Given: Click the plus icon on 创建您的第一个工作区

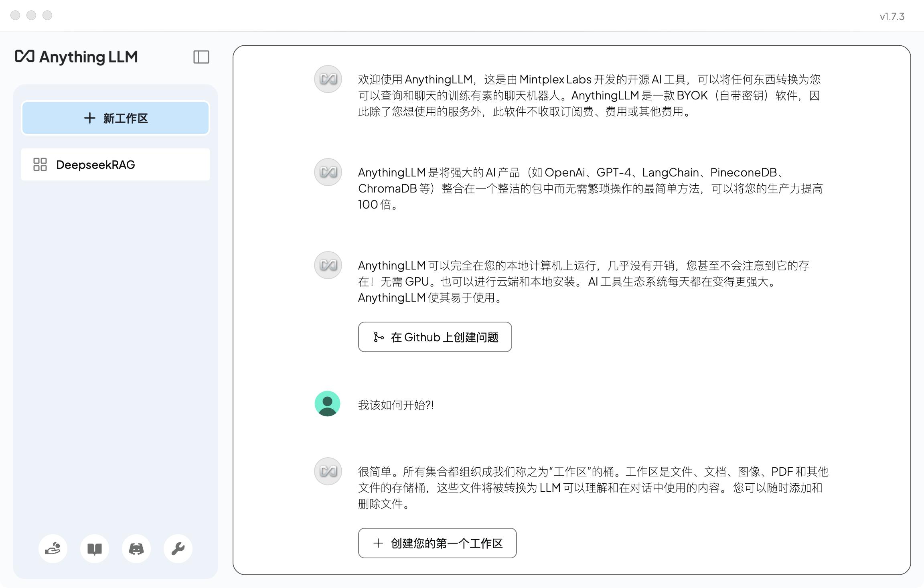Looking at the screenshot, I should pos(377,543).
